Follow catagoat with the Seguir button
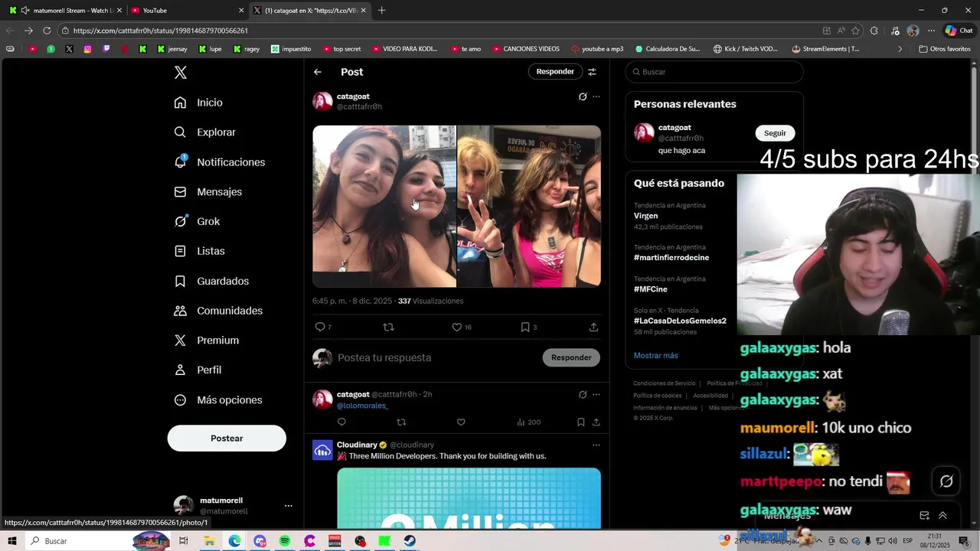The height and width of the screenshot is (551, 980). coord(775,133)
